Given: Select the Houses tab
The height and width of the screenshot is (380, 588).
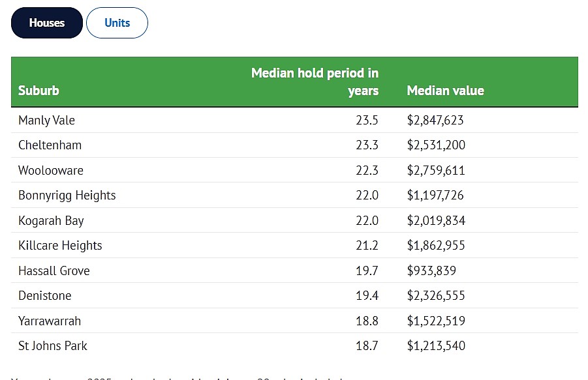Looking at the screenshot, I should click(x=47, y=23).
